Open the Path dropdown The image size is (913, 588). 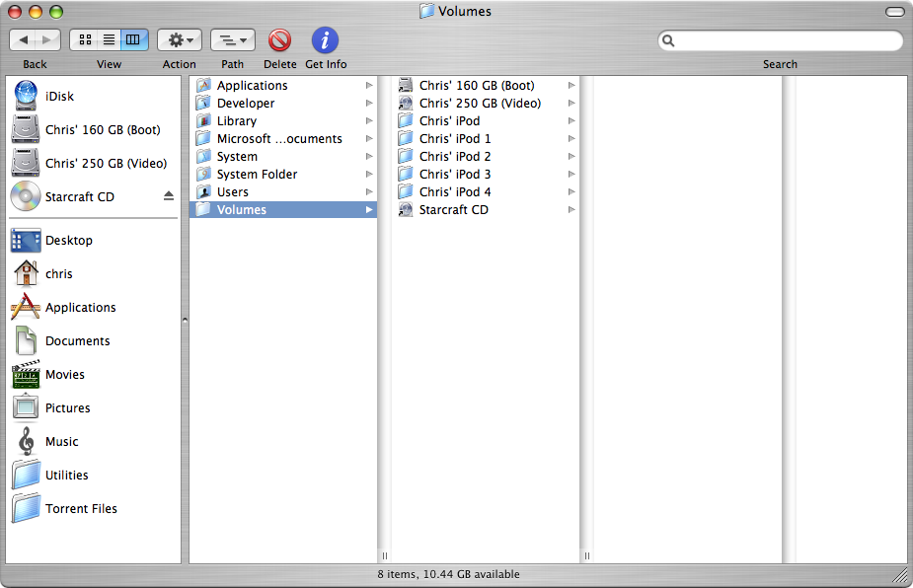(x=232, y=40)
